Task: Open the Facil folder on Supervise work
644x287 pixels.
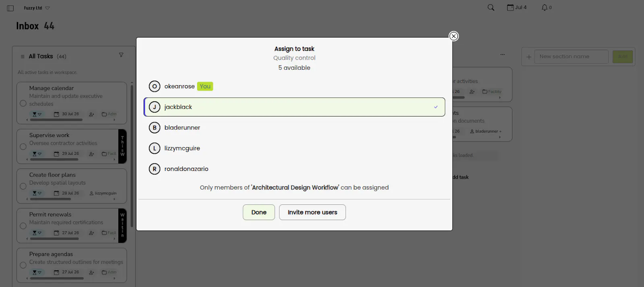Action: pos(109,154)
